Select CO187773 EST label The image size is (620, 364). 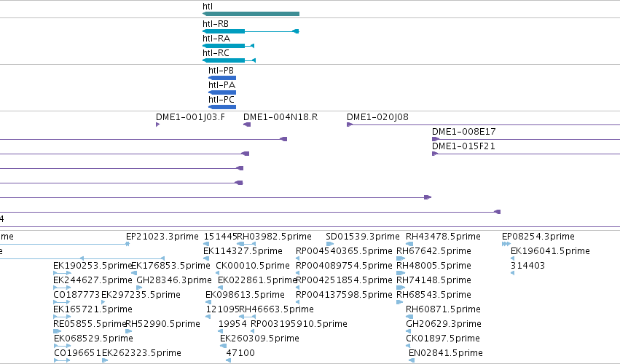[x=76, y=295]
